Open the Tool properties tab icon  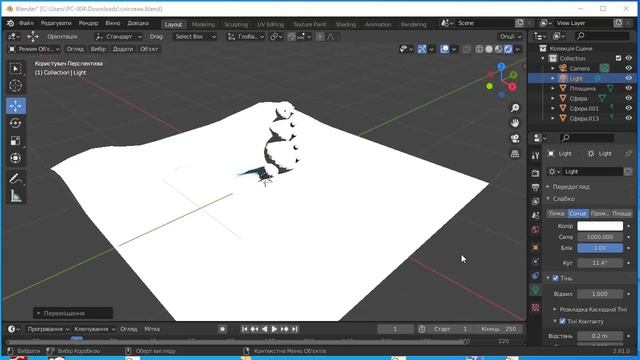[x=536, y=155]
